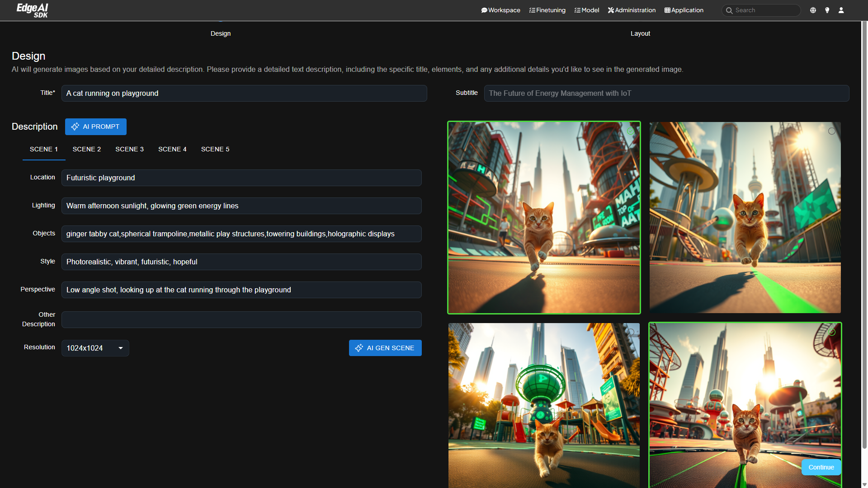Screen dimensions: 868x488
Task: Open the language globe icon
Action: 813,10
